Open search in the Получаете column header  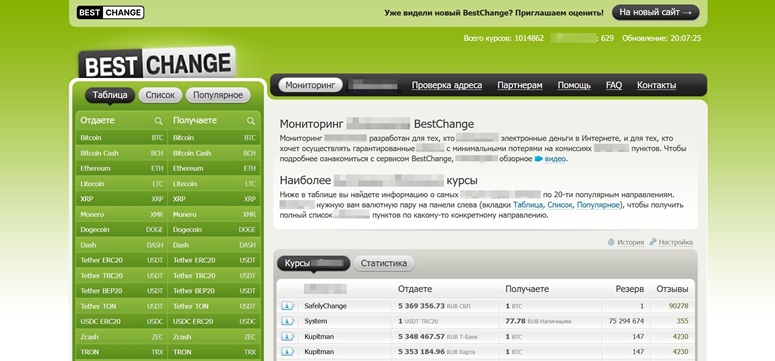pyautogui.click(x=251, y=121)
